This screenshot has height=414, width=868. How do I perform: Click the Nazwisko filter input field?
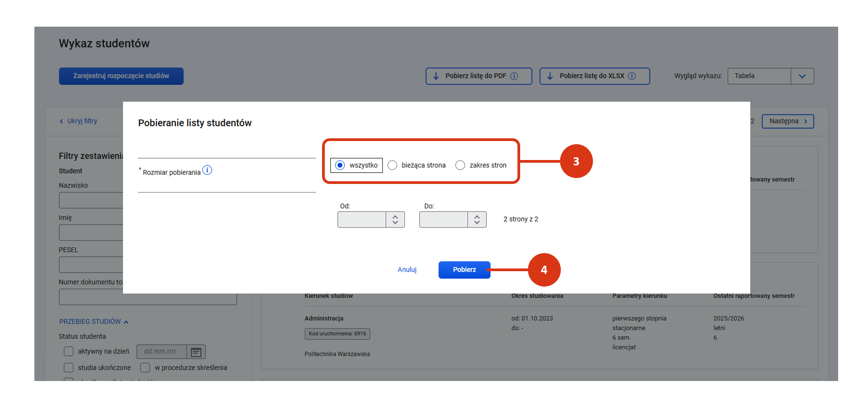pos(91,200)
